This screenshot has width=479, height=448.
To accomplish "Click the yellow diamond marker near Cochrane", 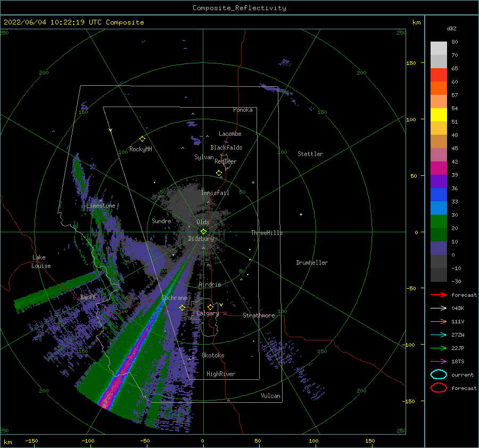I will click(182, 308).
